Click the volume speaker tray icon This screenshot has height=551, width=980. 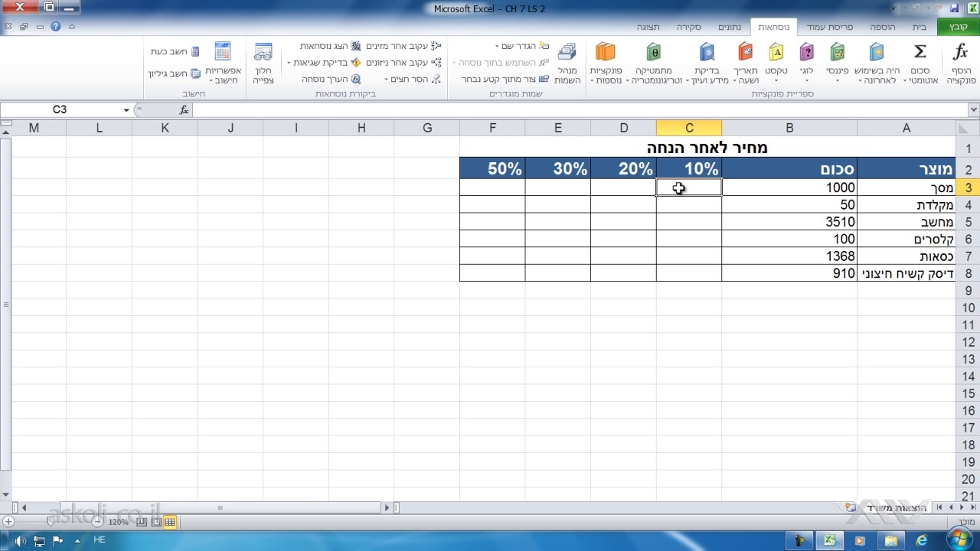pos(21,541)
